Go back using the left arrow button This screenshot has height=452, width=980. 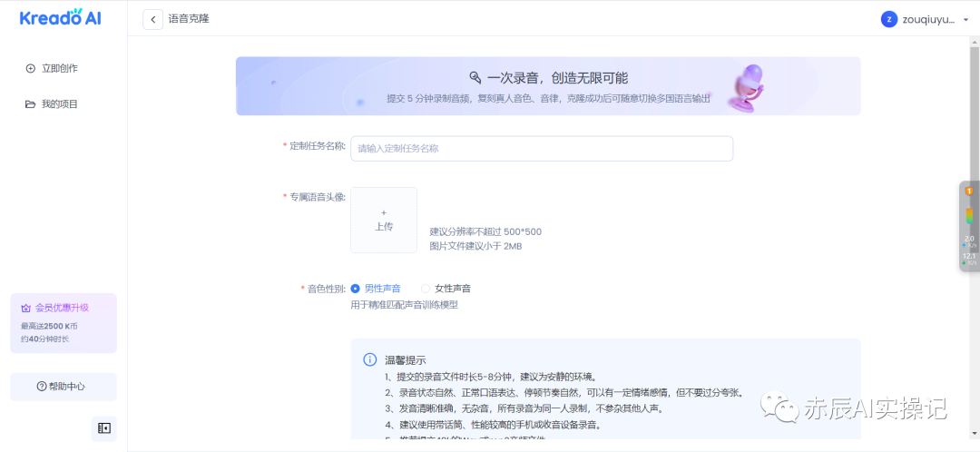pos(153,19)
